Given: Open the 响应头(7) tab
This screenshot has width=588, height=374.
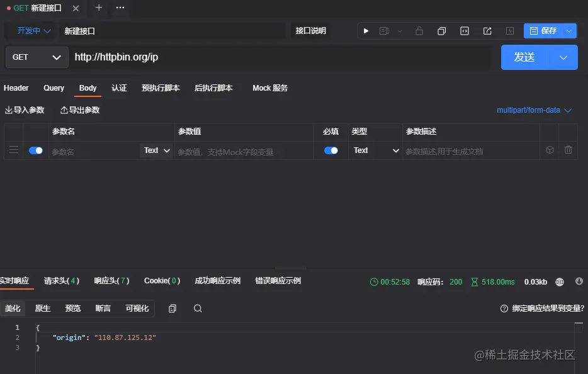Looking at the screenshot, I should [111, 281].
